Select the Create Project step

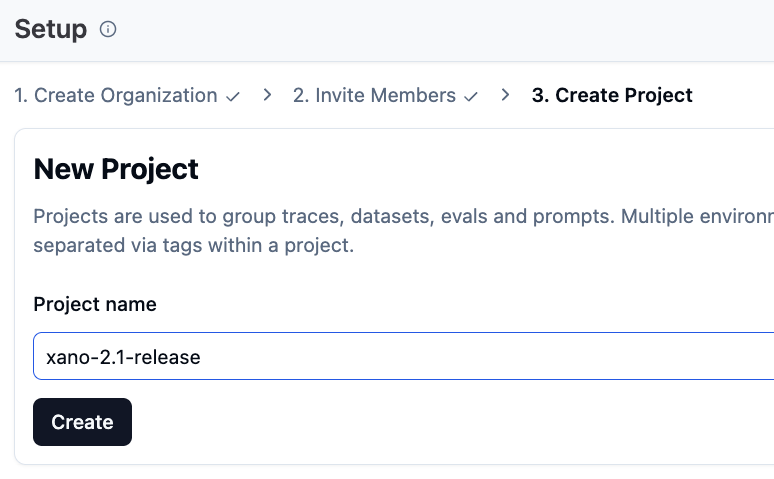coord(612,96)
